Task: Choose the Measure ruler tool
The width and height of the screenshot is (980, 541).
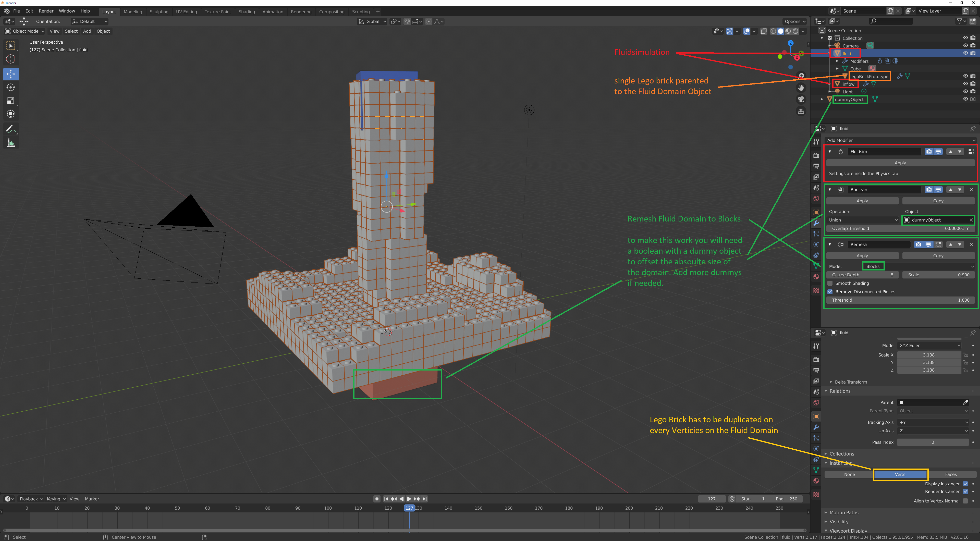Action: click(11, 143)
